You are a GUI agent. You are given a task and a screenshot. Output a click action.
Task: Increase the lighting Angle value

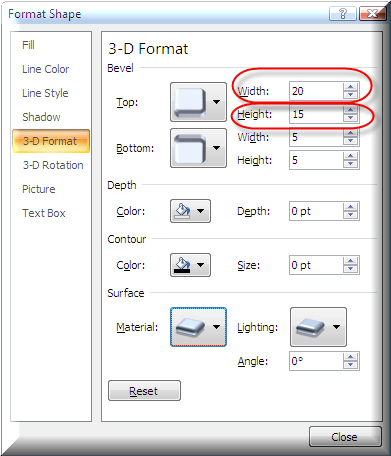tap(350, 357)
